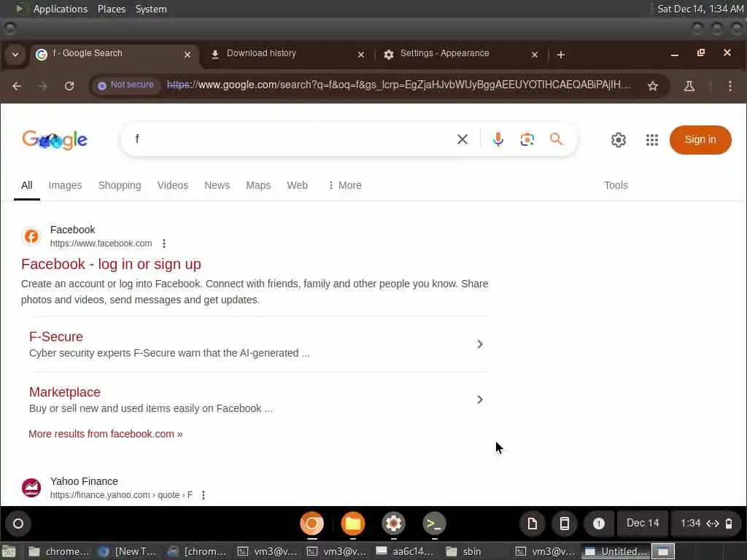Screen dimensions: 747x560
Task: Start a voice search with the microphone
Action: click(498, 139)
